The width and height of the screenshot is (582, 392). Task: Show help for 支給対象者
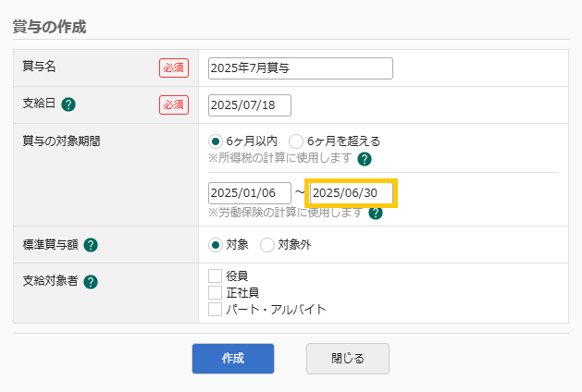91,282
